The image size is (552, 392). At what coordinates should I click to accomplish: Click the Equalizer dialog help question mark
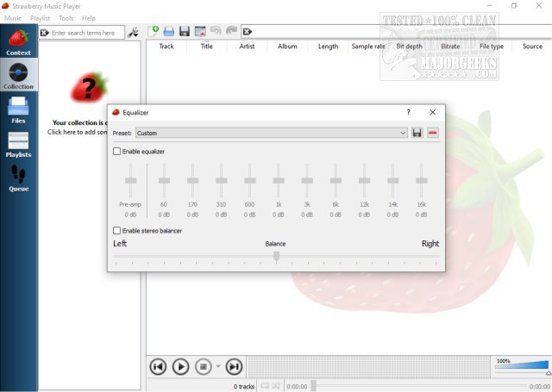(408, 112)
